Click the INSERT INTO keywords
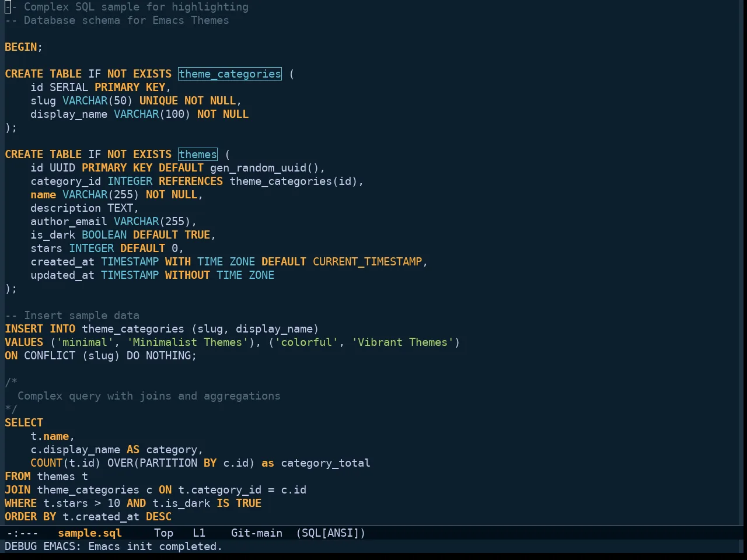 pos(40,328)
